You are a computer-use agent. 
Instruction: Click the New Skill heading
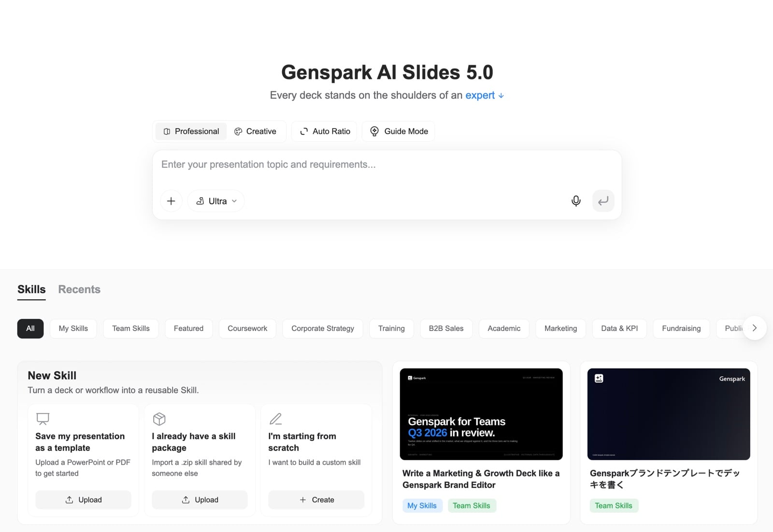pos(52,375)
